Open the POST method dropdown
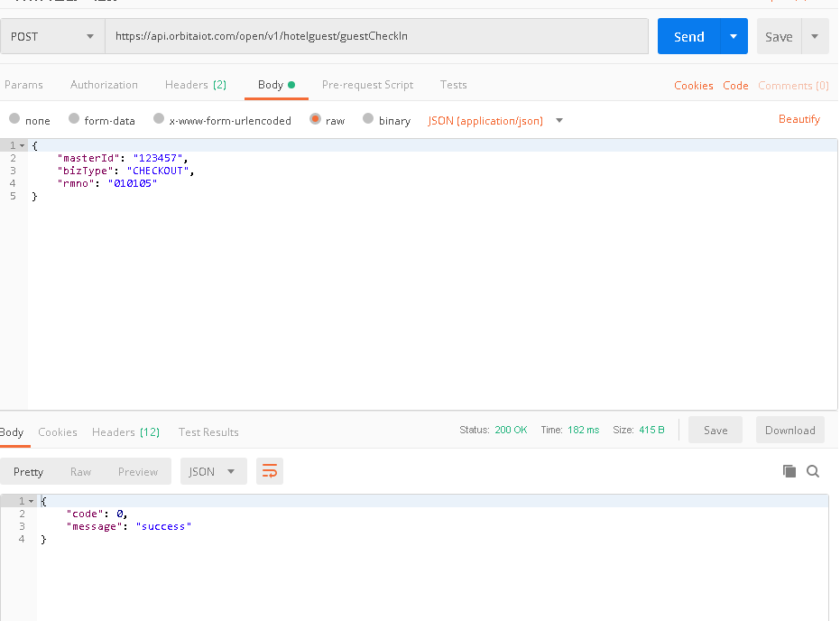Image resolution: width=840 pixels, height=621 pixels. point(52,36)
